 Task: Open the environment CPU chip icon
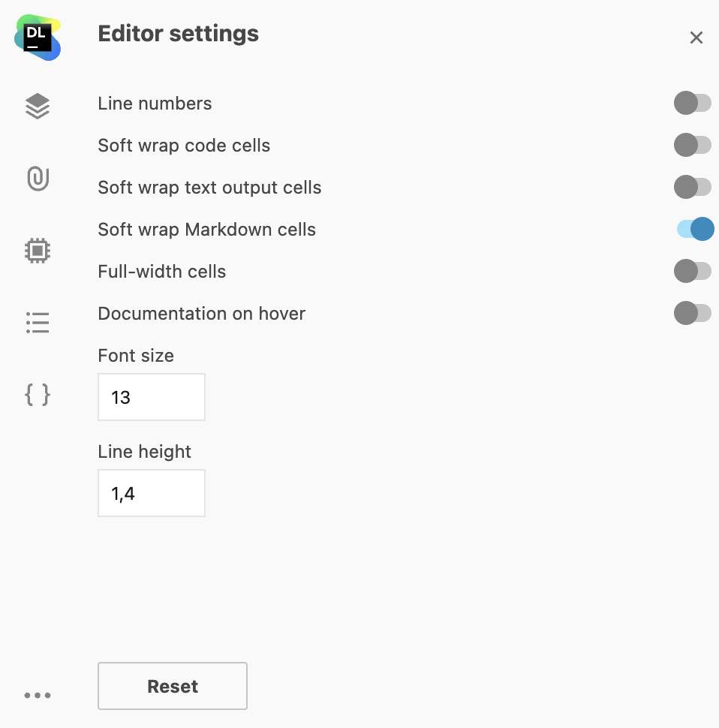[x=38, y=250]
